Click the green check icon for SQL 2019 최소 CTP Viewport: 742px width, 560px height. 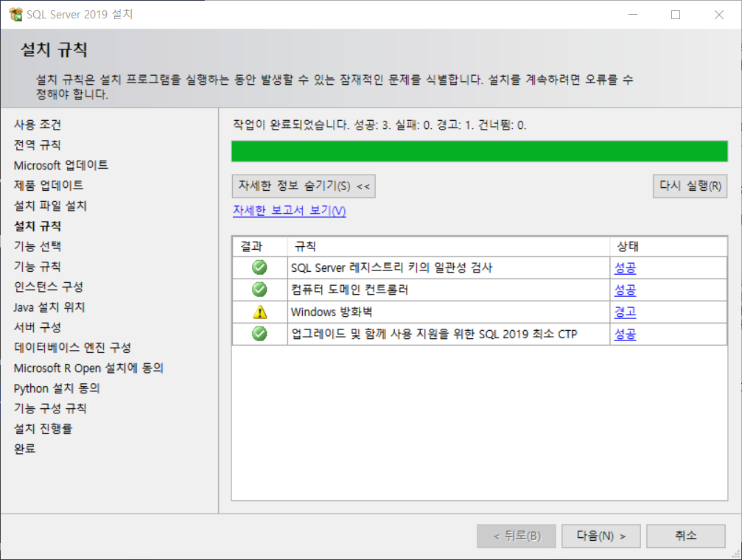point(259,334)
